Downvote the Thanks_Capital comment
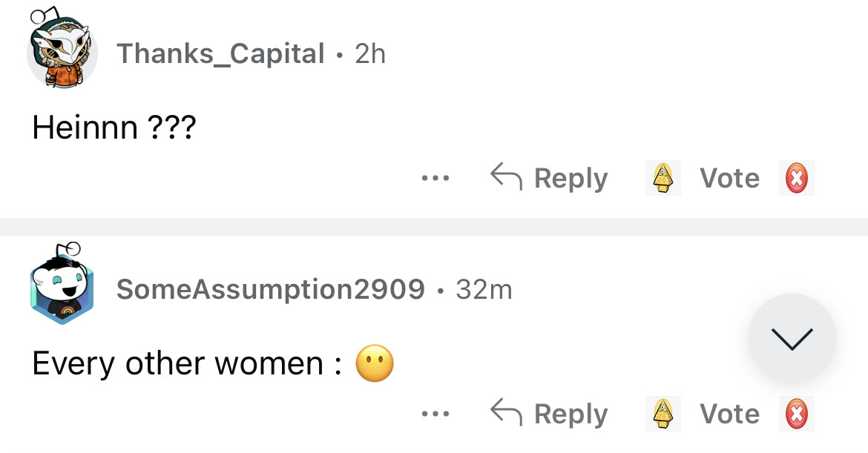Viewport: 868px width, 453px height. click(x=796, y=179)
